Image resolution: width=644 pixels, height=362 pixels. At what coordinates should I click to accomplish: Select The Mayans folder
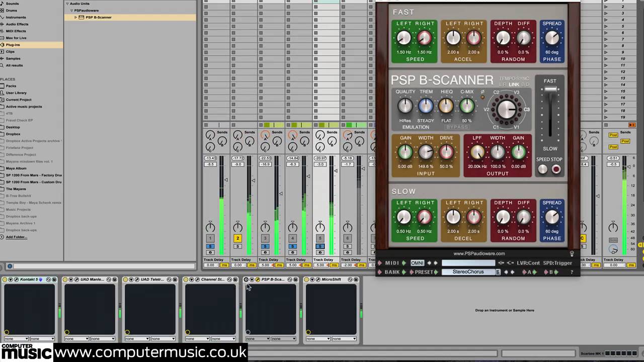(16, 189)
